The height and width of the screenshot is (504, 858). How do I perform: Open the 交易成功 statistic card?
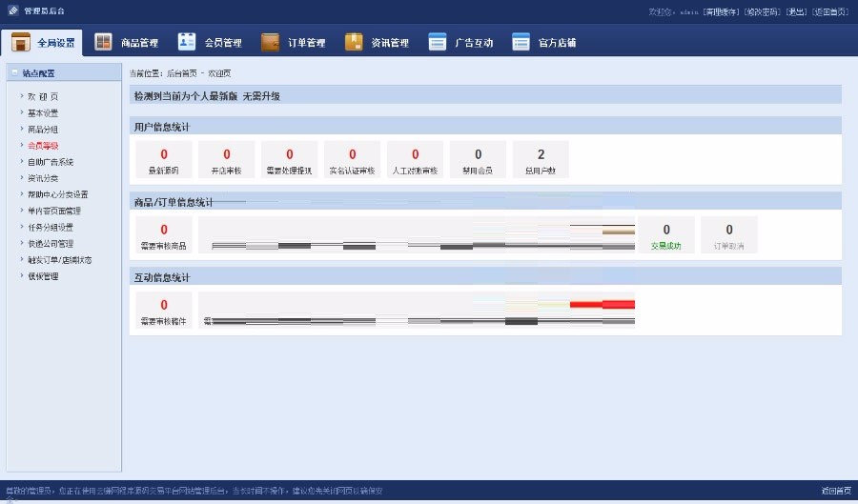(x=666, y=234)
